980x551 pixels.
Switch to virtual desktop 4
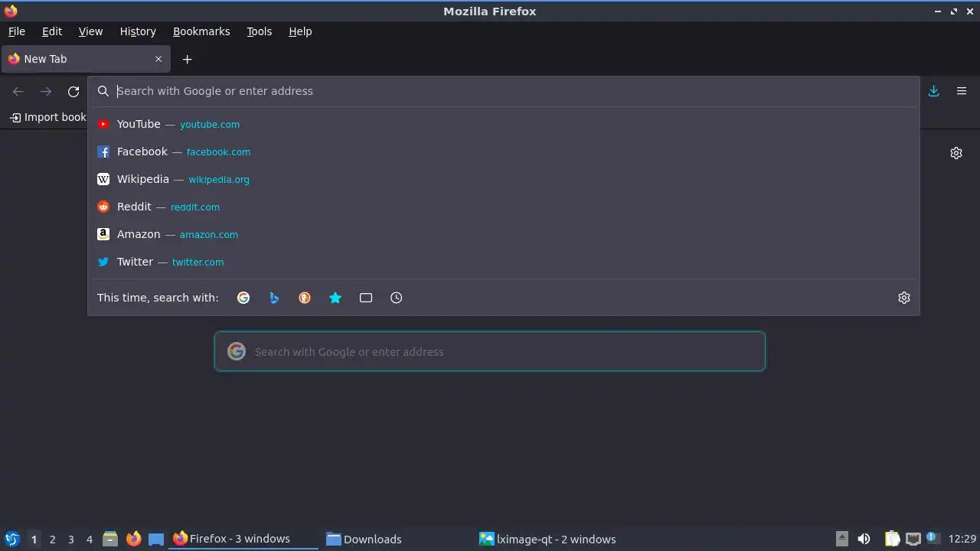point(89,540)
